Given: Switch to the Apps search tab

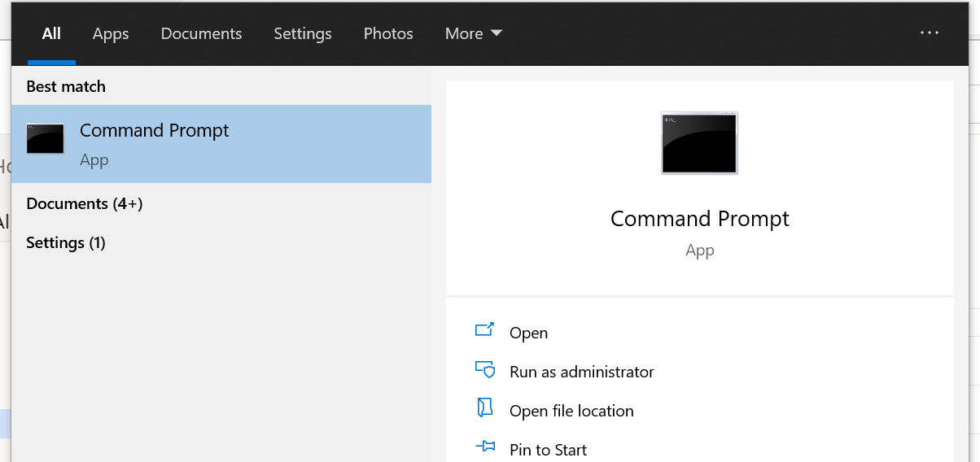Looking at the screenshot, I should [111, 33].
